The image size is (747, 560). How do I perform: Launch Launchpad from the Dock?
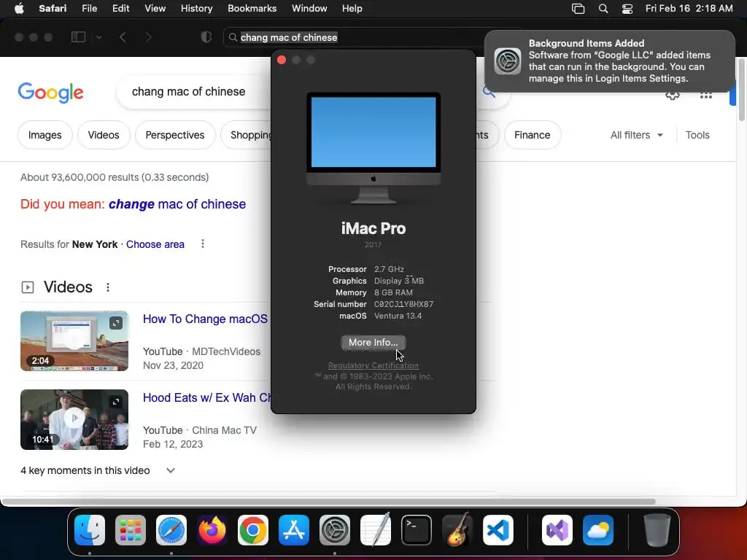(131, 530)
